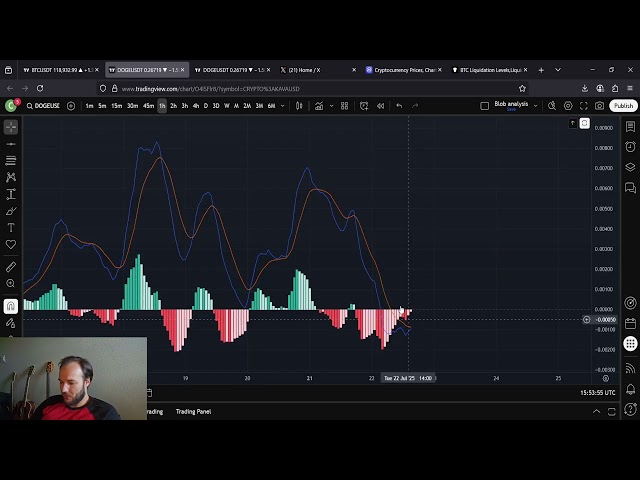Image resolution: width=640 pixels, height=480 pixels.
Task: Select the Text annotation tool
Action: (x=11, y=228)
